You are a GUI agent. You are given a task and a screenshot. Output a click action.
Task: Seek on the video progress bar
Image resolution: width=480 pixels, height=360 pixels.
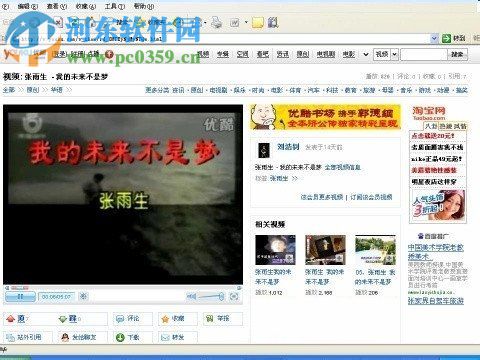coord(122,288)
